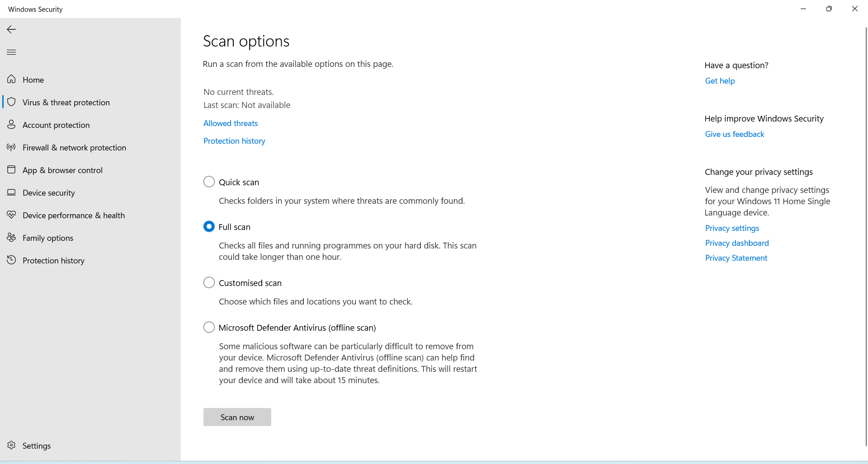Click the vertical scrollbar on the right edge
Screen dimensions: 868x464
coord(866,226)
